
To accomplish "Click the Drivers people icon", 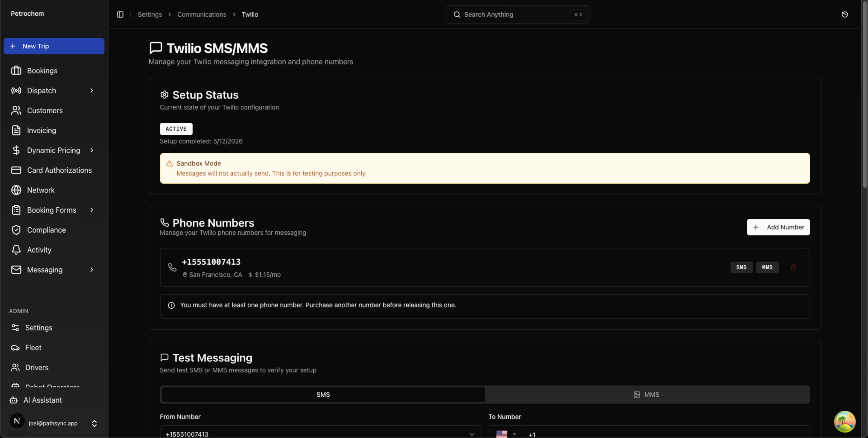I will pyautogui.click(x=15, y=367).
